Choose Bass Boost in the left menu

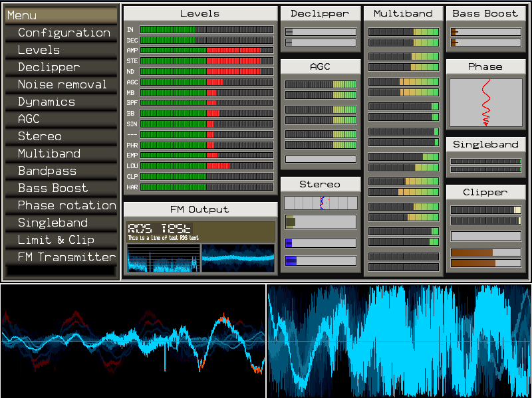click(x=61, y=189)
